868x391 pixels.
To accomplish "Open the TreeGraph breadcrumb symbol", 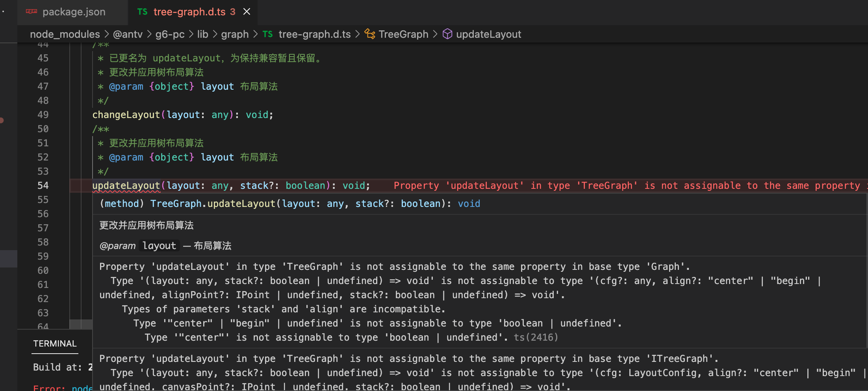I will click(x=403, y=34).
